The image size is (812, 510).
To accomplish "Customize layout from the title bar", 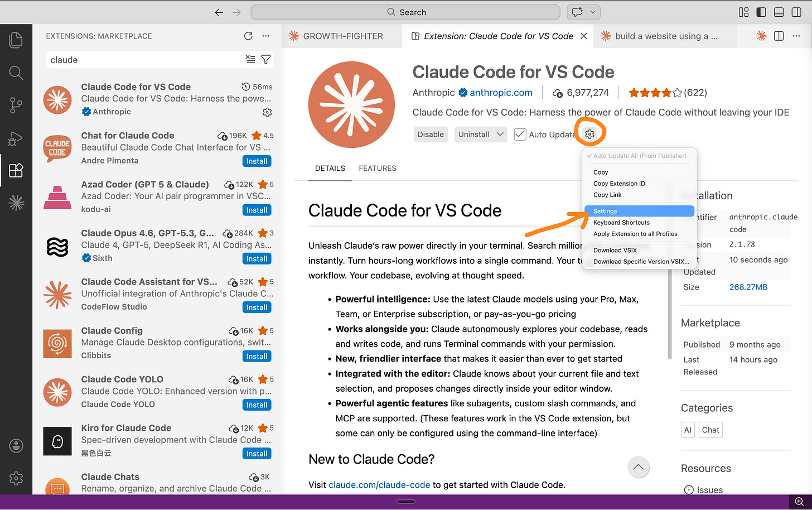I will [x=743, y=12].
